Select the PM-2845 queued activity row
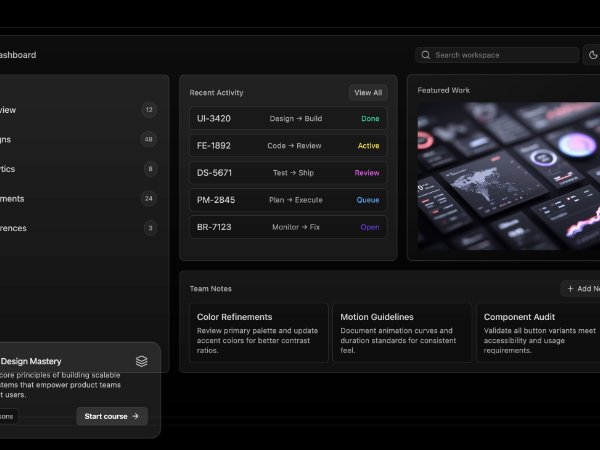Image resolution: width=600 pixels, height=450 pixels. point(288,200)
